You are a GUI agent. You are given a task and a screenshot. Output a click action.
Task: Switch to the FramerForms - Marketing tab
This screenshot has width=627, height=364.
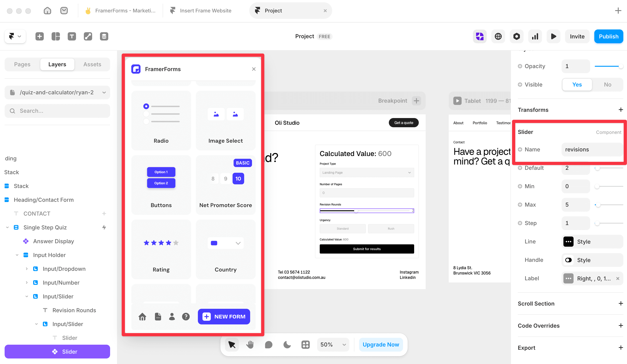pos(120,11)
